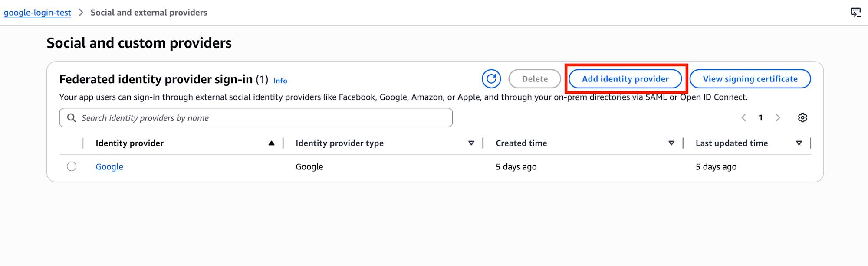
Task: Click Social and external providers breadcrumb
Action: click(x=148, y=13)
